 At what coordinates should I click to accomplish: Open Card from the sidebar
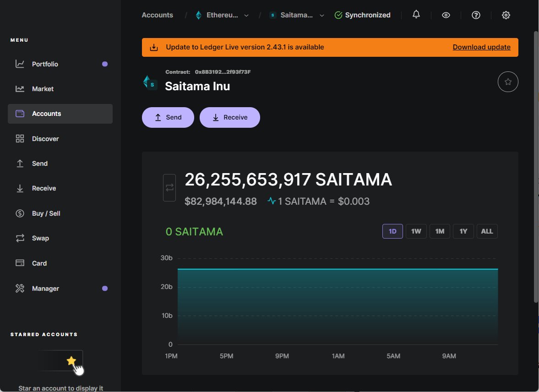click(60, 263)
